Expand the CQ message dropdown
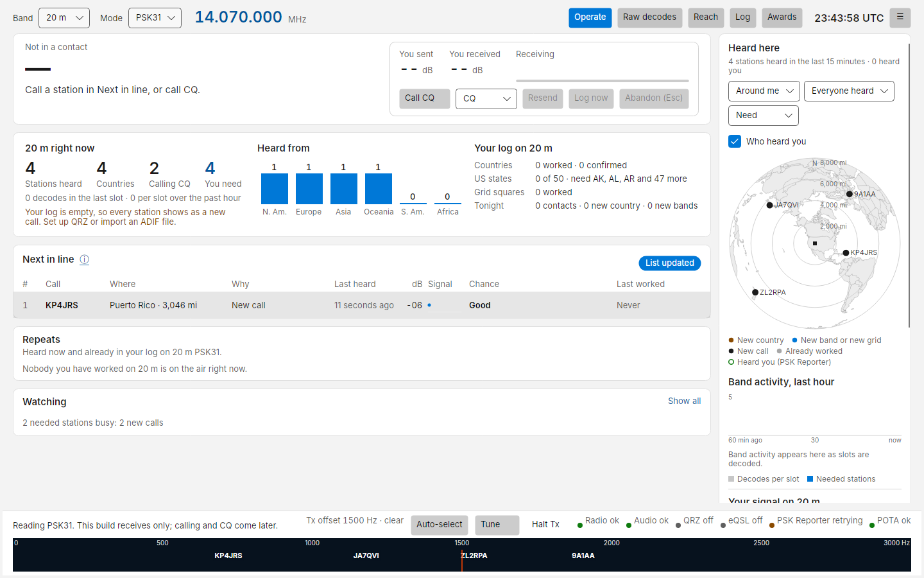Viewport: 924px width, 578px height. pos(486,99)
